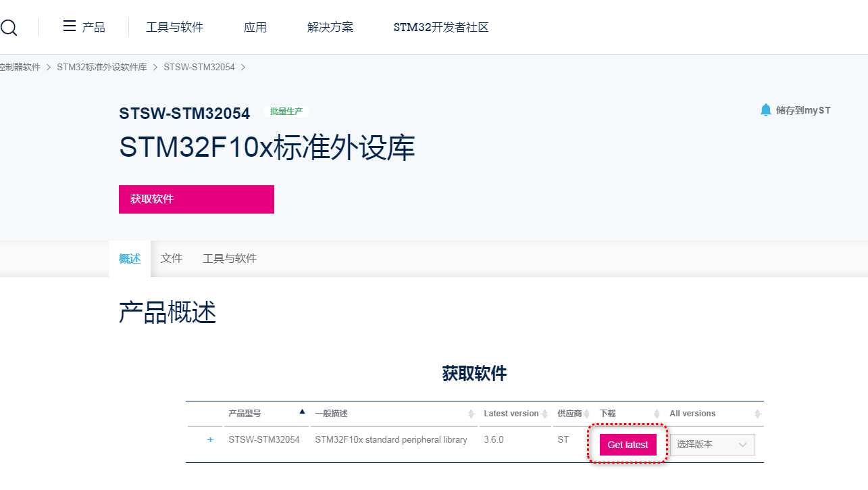
Task: Sort by 下载 column arrows
Action: point(657,414)
